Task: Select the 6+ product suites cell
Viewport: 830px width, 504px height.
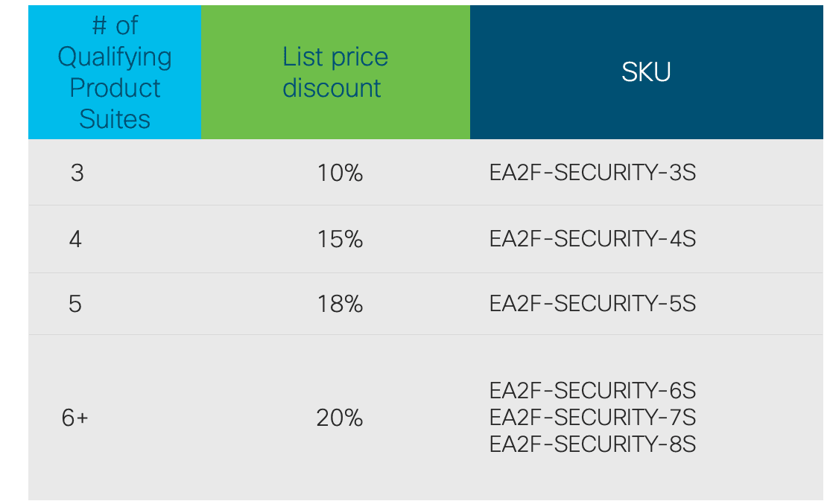Action: [x=75, y=418]
